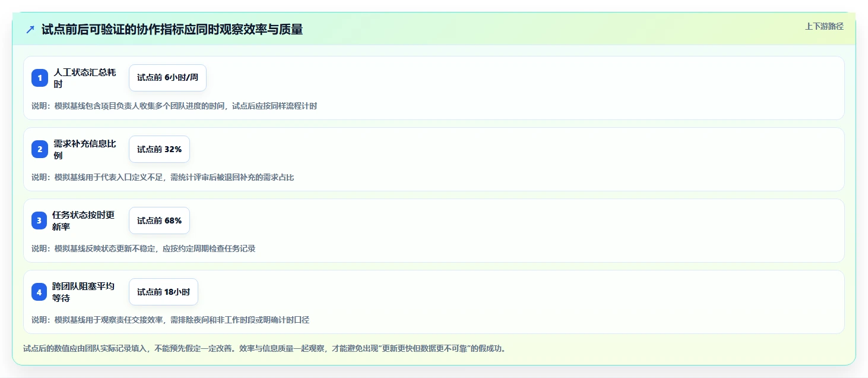The width and height of the screenshot is (868, 378).
Task: Click the 上下游路径 label
Action: [x=824, y=26]
